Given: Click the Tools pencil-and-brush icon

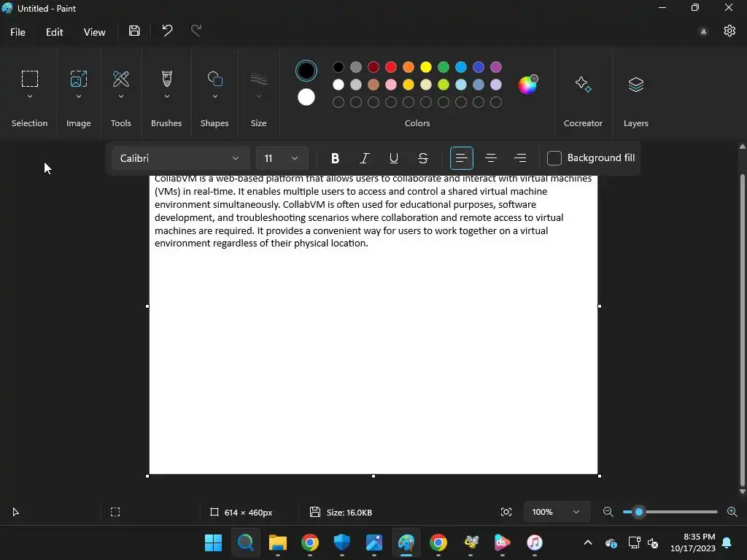Looking at the screenshot, I should tap(121, 79).
